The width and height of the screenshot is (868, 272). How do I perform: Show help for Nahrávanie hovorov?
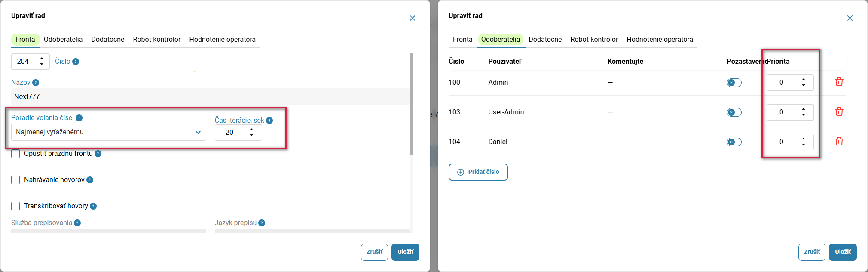(x=90, y=180)
